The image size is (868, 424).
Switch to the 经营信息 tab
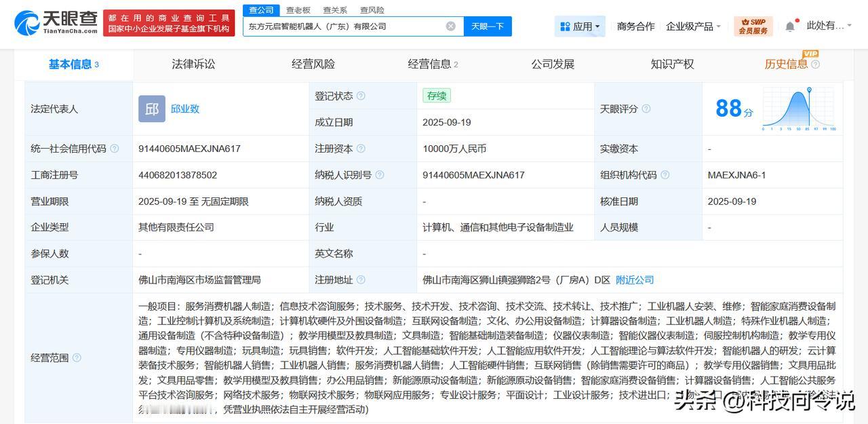(433, 64)
